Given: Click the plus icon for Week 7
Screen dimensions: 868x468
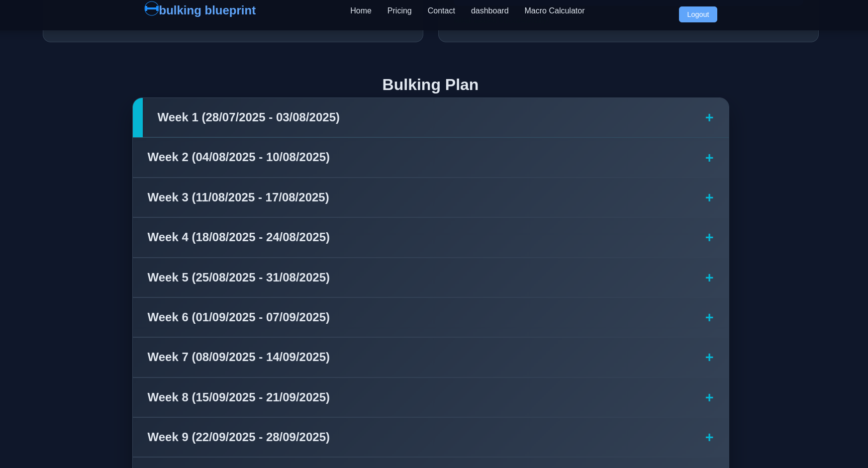Looking at the screenshot, I should [x=709, y=358].
